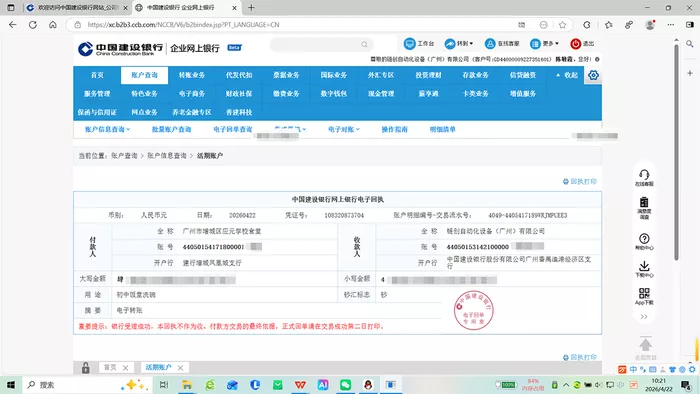Expand the 账户信息查询 submenu

107,129
